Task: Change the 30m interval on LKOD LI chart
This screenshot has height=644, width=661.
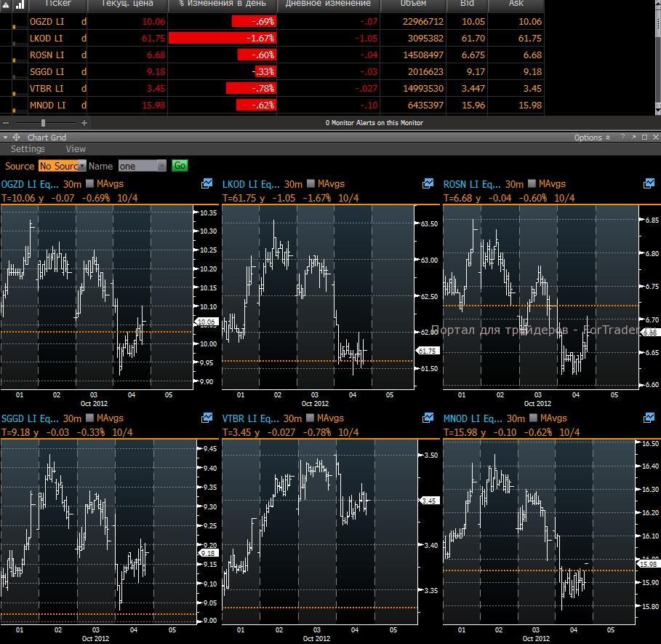Action: pyautogui.click(x=293, y=184)
